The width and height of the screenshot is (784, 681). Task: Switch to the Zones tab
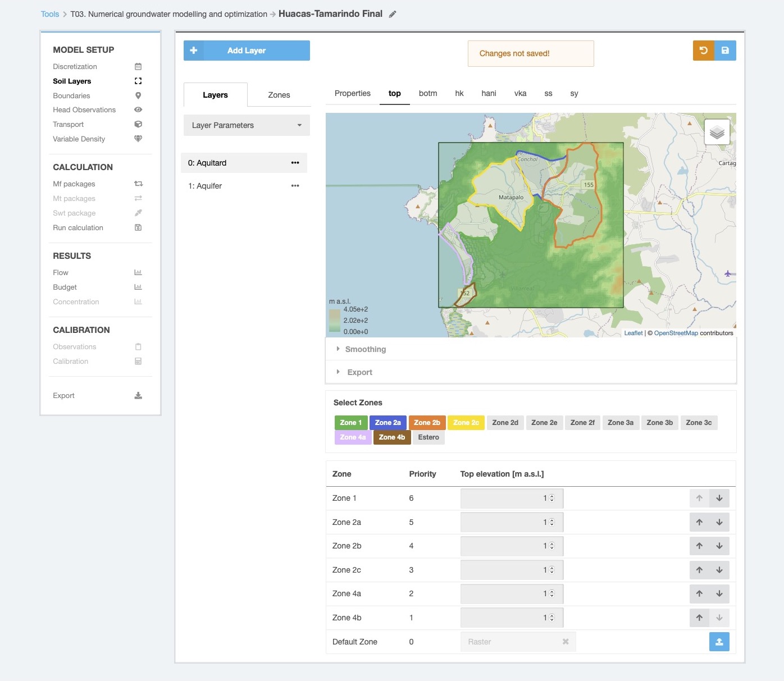point(279,95)
